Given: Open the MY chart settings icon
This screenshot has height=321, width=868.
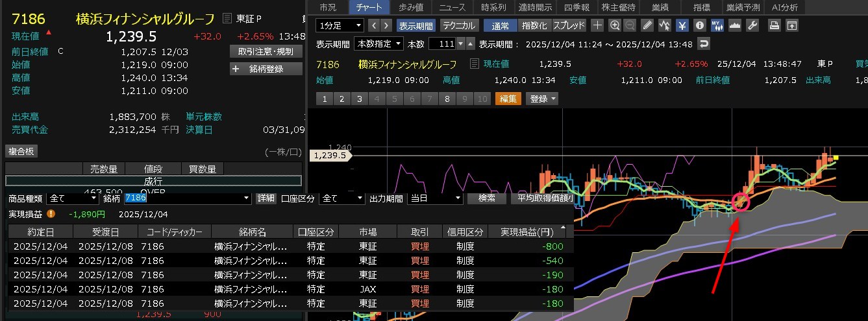Looking at the screenshot, I should 717,25.
